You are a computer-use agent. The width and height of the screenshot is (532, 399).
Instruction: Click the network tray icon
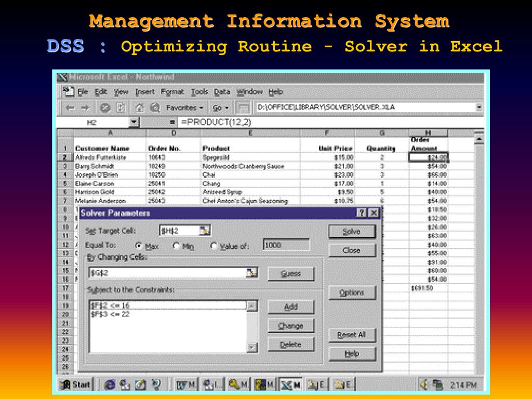click(437, 384)
